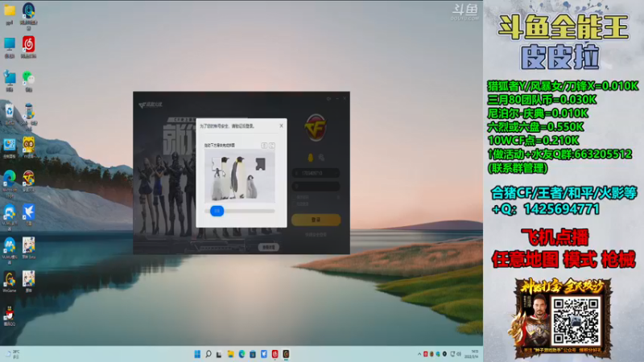Select the yellow QQ penguin login option
This screenshot has height=362, width=644.
(311, 158)
